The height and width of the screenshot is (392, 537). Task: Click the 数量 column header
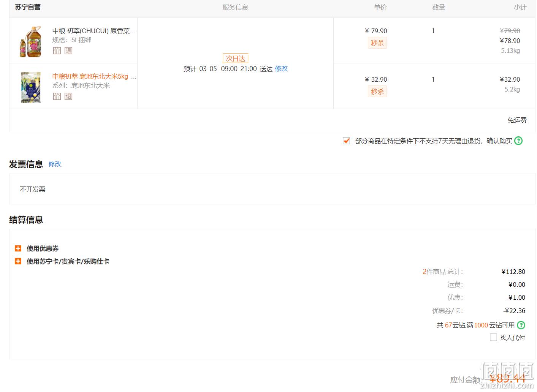click(x=439, y=7)
